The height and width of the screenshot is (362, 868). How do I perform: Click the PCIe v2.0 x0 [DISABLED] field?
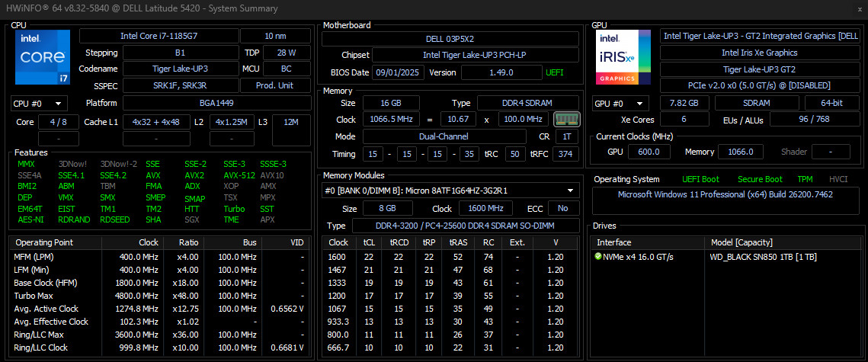pyautogui.click(x=760, y=86)
